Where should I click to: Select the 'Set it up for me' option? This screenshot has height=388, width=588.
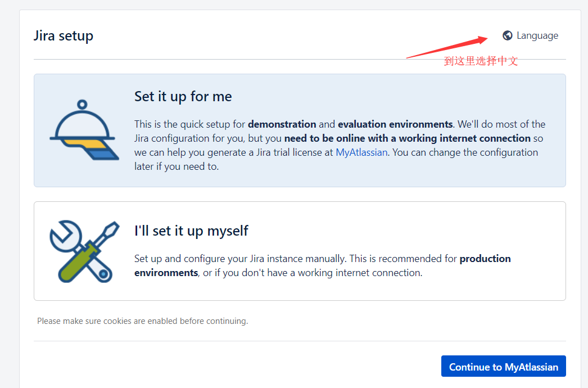pos(300,130)
